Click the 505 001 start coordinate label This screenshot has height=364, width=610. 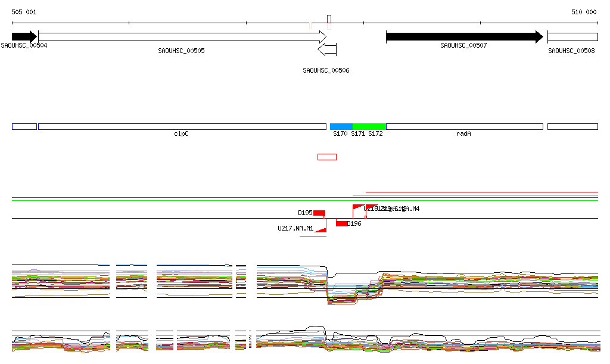click(24, 12)
